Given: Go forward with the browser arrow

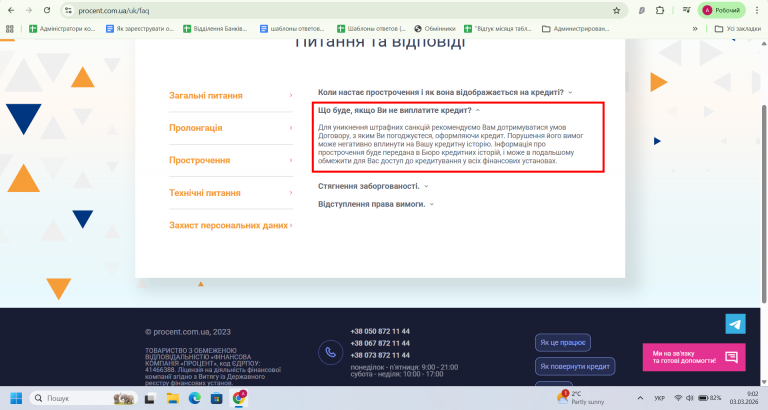Looking at the screenshot, I should tap(29, 10).
